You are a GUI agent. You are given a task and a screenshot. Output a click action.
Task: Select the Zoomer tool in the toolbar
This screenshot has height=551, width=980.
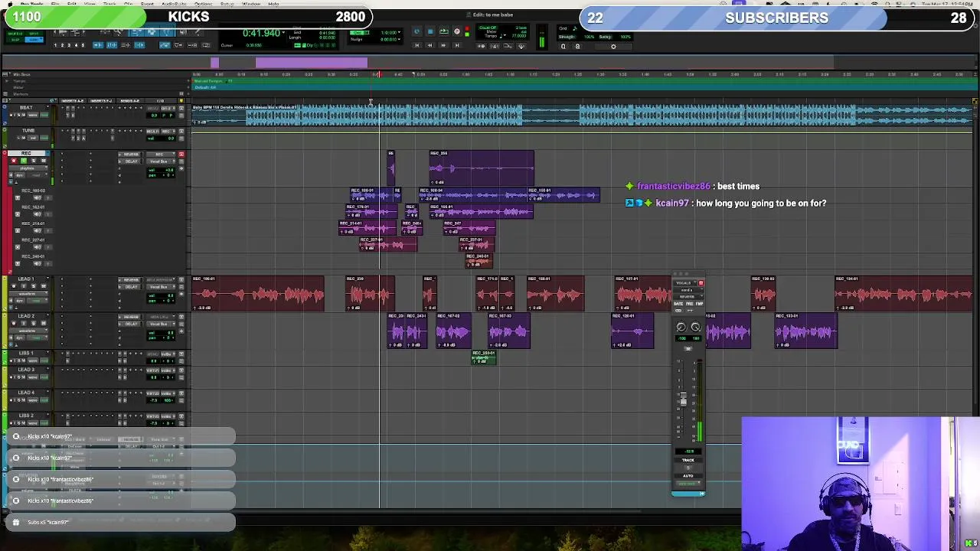[119, 32]
